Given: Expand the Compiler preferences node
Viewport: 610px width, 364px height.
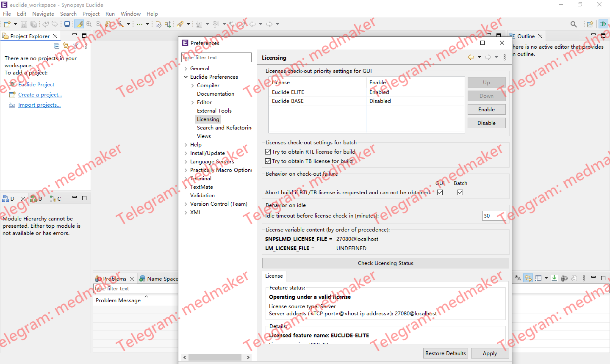Looking at the screenshot, I should (x=193, y=85).
